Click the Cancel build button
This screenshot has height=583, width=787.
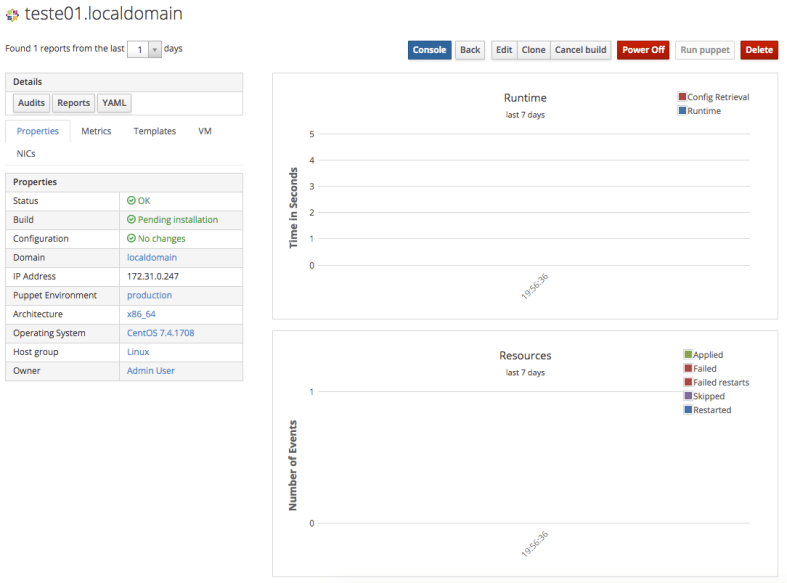click(x=580, y=50)
